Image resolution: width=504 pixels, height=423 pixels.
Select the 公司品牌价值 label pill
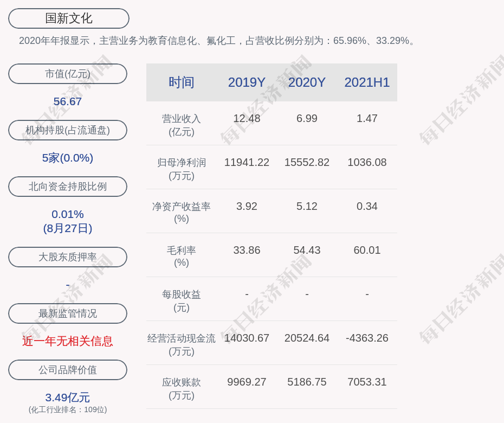[68, 370]
